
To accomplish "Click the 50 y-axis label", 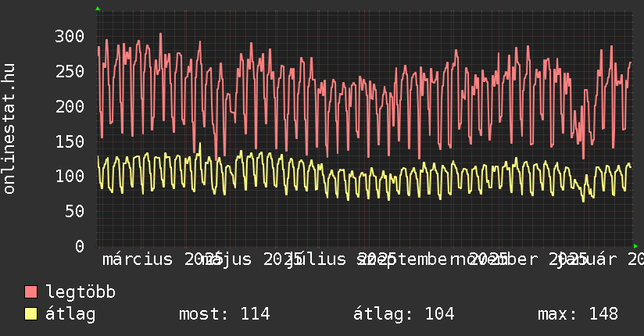I will (x=74, y=211).
